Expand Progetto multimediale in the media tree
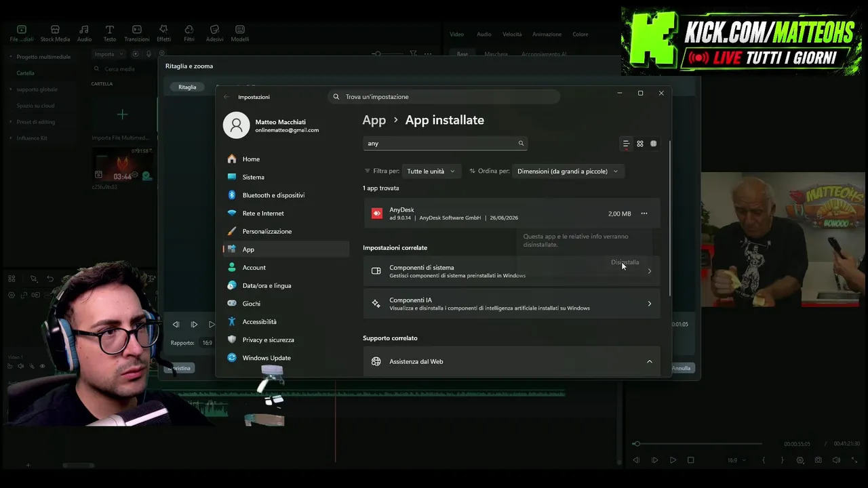 11,57
